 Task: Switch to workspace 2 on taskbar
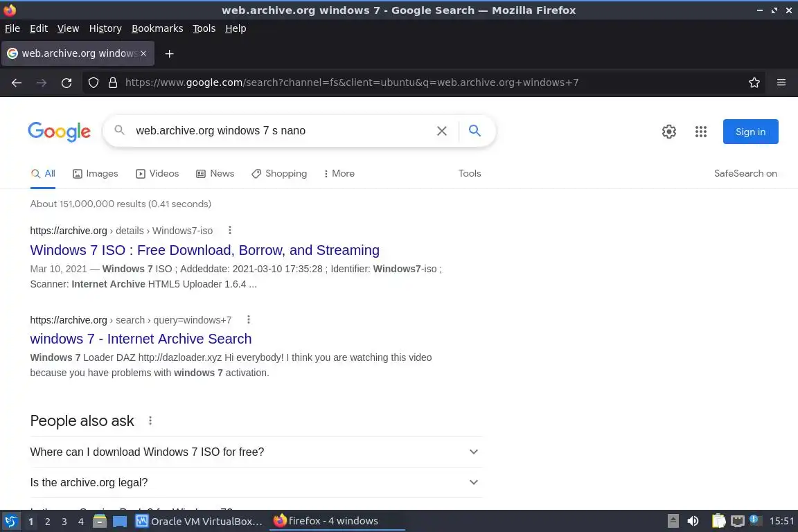(x=47, y=522)
